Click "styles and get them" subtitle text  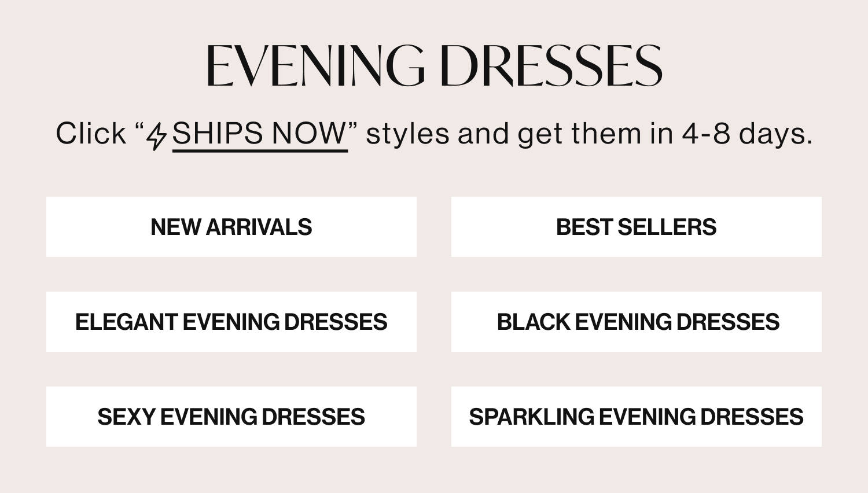click(x=503, y=134)
